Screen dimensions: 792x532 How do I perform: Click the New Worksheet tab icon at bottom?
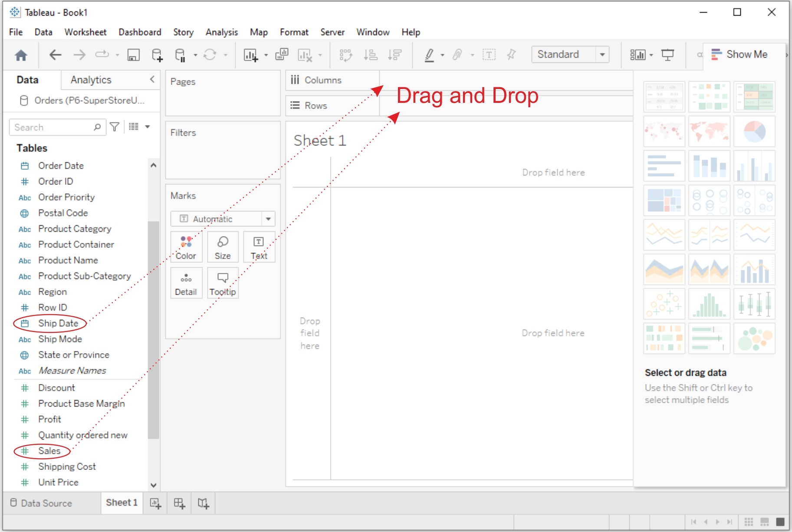coord(155,503)
